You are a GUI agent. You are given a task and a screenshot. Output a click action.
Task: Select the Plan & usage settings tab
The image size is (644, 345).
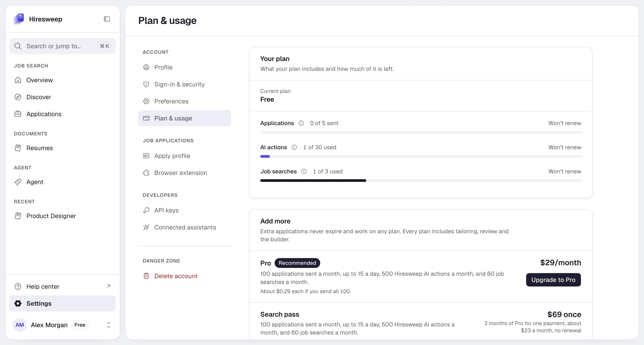click(184, 118)
